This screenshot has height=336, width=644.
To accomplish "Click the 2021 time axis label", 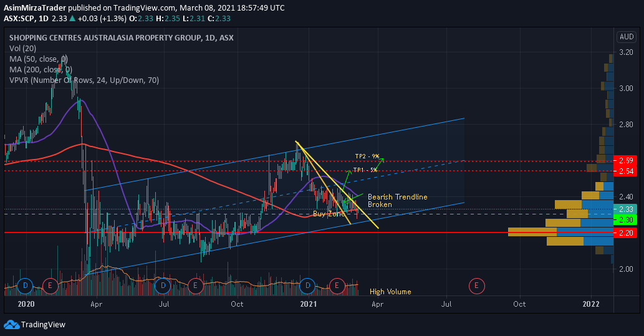I will pos(309,304).
